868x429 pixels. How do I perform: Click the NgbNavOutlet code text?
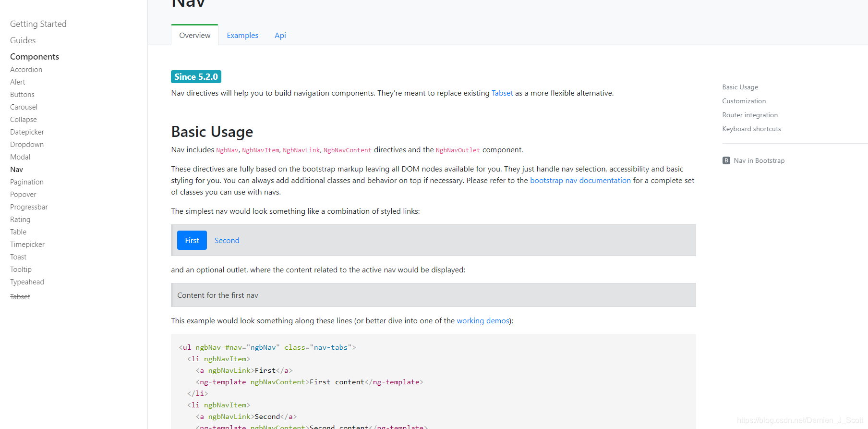tap(458, 150)
